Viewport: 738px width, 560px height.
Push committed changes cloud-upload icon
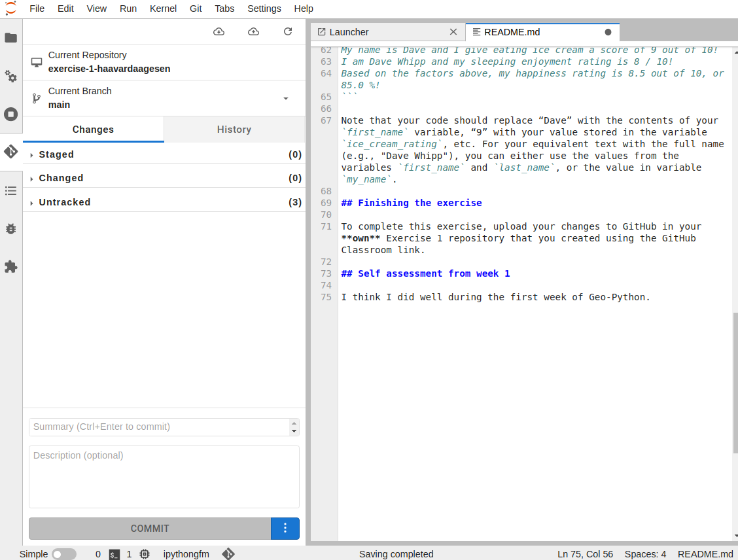click(254, 31)
